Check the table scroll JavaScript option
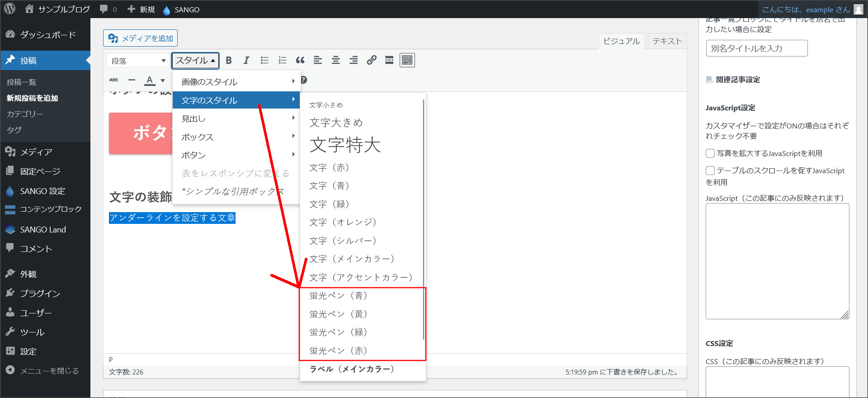The height and width of the screenshot is (398, 868). pyautogui.click(x=710, y=171)
